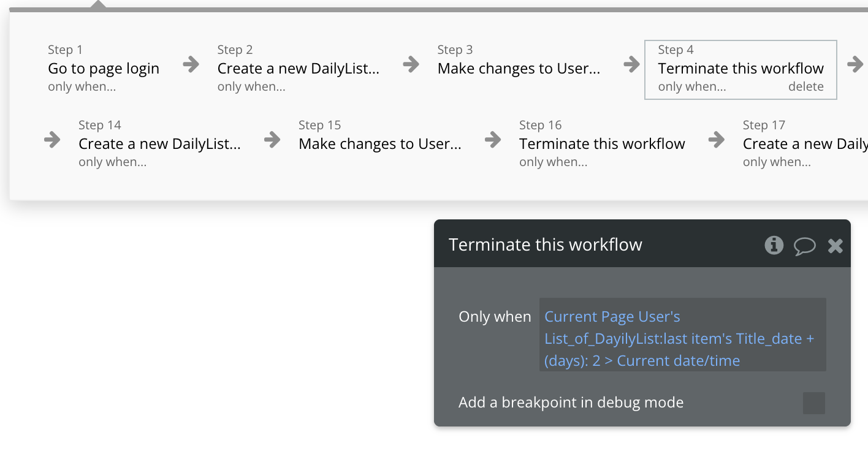Click the arrow between Step 2 and Step 3
The width and height of the screenshot is (868, 451).
(x=411, y=64)
